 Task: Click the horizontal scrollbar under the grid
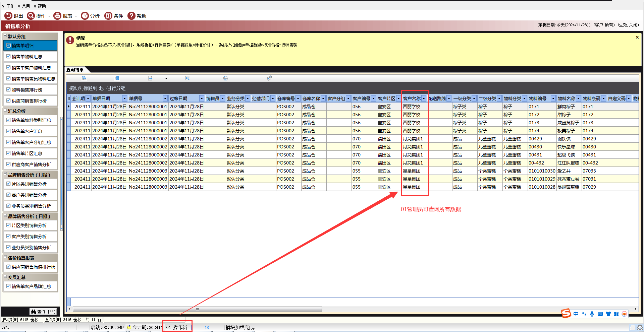coord(197,309)
